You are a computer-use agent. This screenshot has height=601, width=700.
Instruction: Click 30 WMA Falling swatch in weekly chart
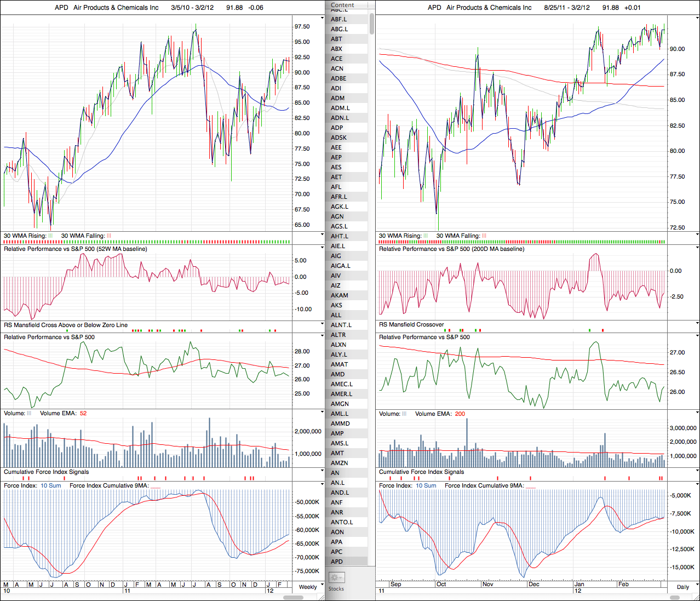[108, 236]
